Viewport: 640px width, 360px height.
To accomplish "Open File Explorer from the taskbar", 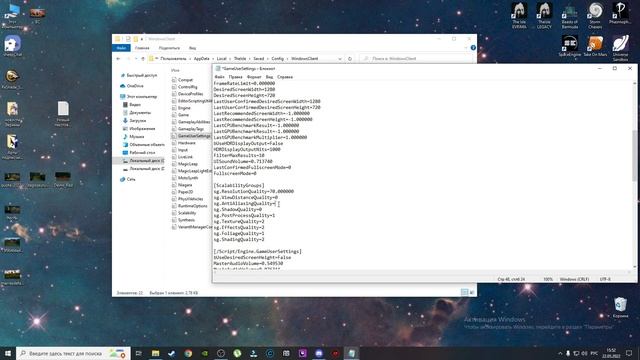I will [x=155, y=353].
